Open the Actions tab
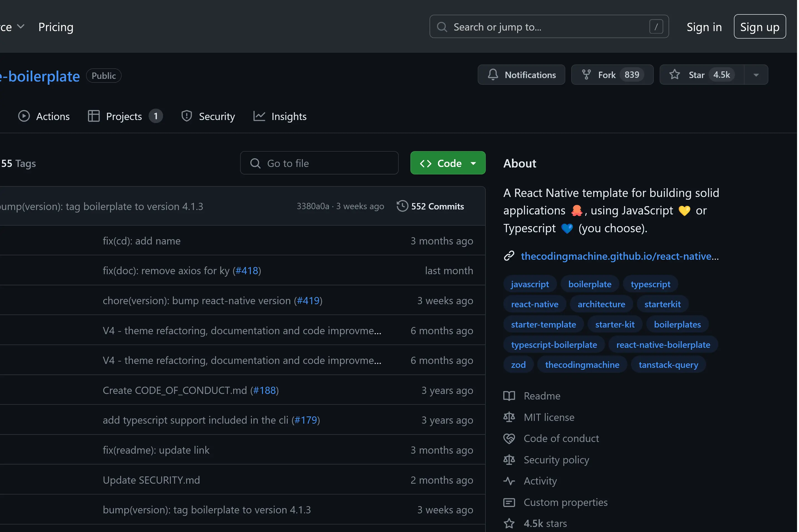Image resolution: width=799 pixels, height=532 pixels. pos(44,116)
